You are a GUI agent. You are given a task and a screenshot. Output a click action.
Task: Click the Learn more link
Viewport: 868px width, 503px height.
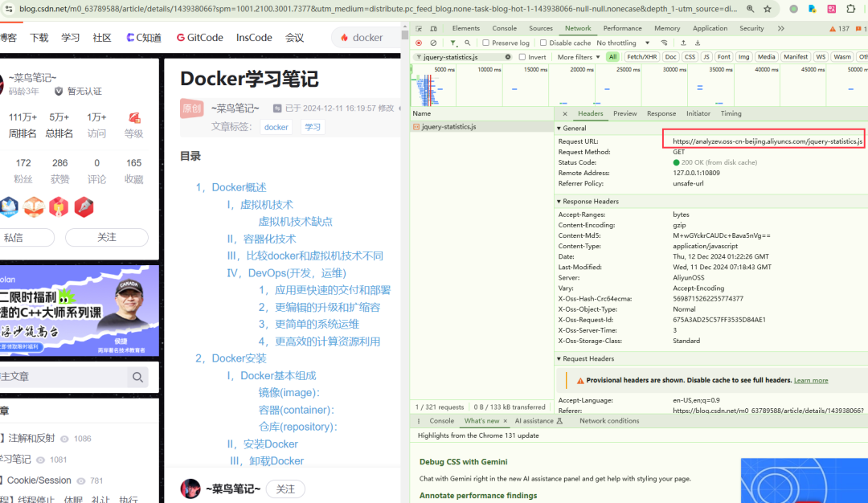(x=810, y=380)
